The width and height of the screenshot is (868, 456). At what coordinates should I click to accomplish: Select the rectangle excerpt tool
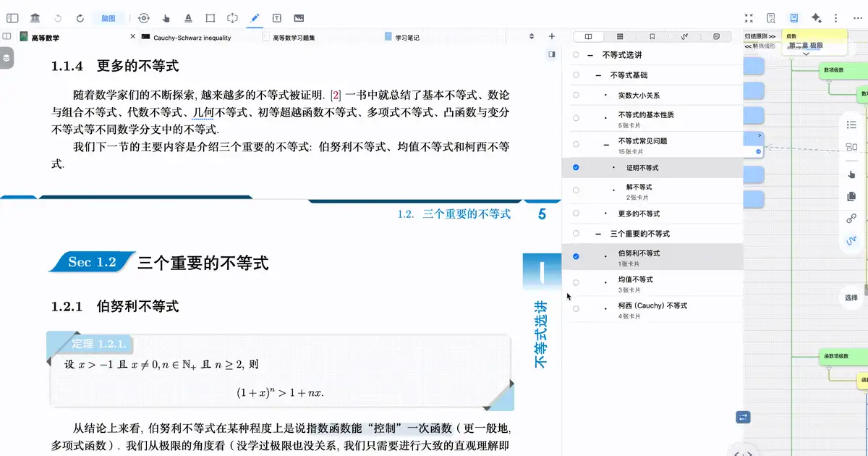[x=210, y=18]
